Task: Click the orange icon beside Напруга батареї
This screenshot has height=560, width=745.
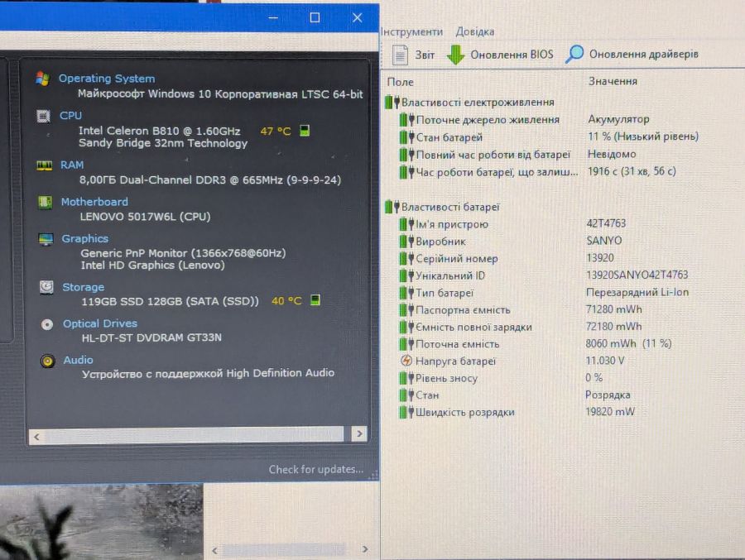Action: 406,361
